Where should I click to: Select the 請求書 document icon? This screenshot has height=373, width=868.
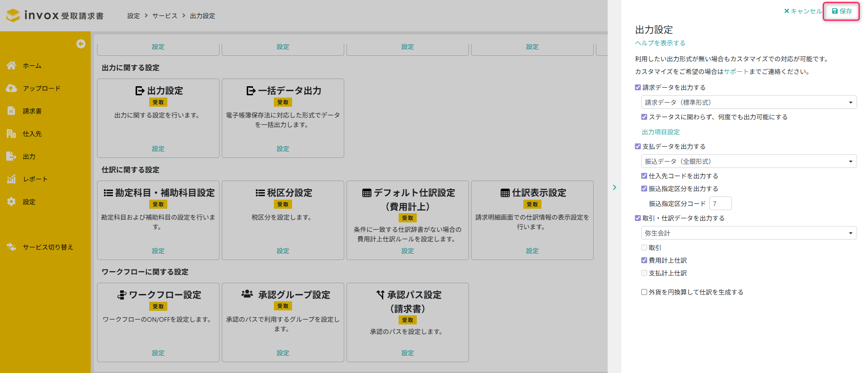click(x=11, y=111)
